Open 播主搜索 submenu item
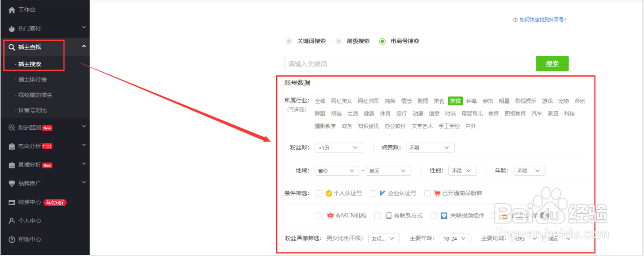644x256 pixels. [30, 64]
